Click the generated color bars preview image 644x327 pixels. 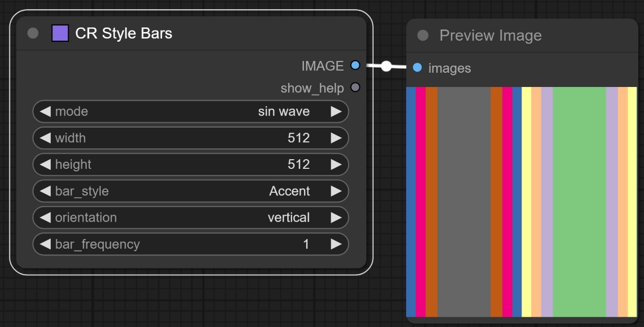coord(522,202)
